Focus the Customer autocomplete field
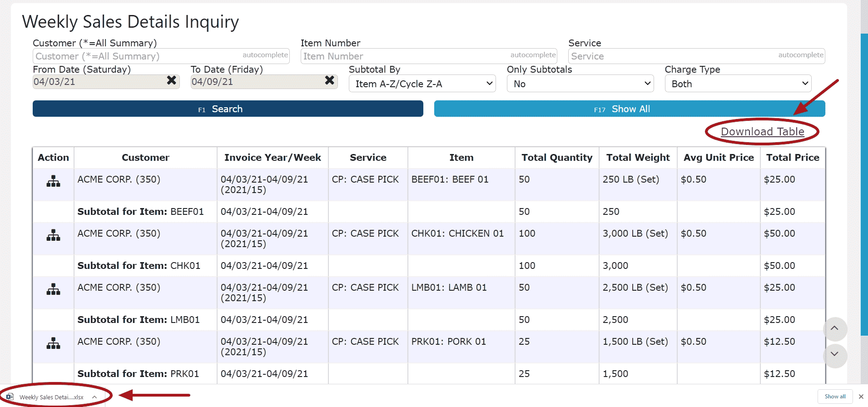This screenshot has width=868, height=407. click(136, 56)
